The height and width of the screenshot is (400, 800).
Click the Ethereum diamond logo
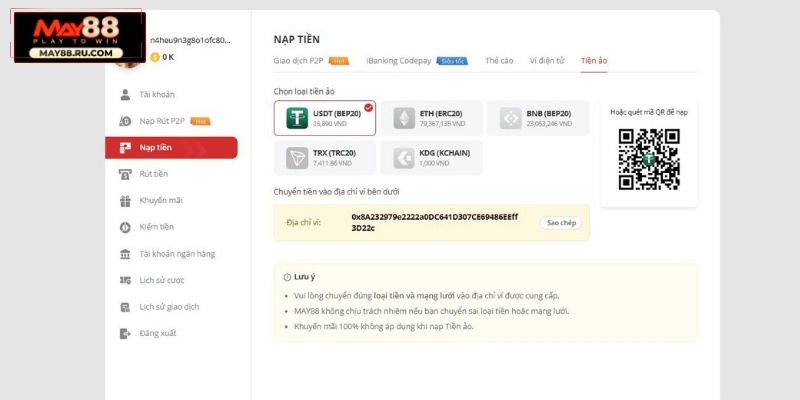tap(404, 118)
